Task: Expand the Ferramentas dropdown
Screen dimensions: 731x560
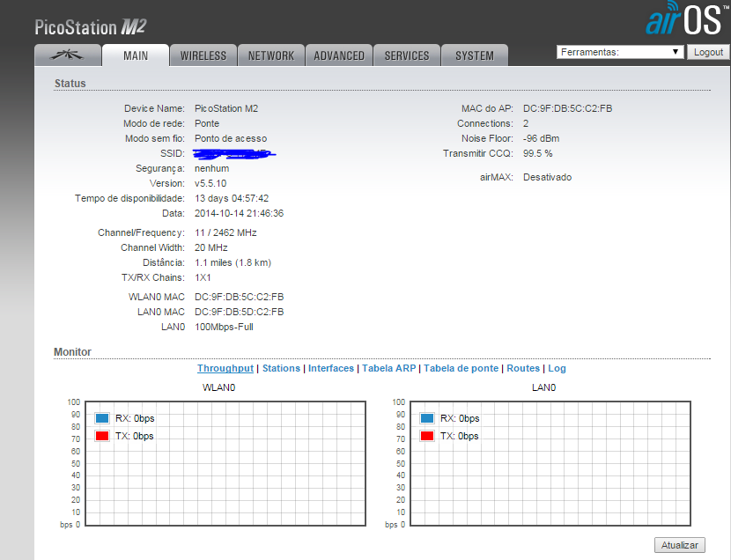Action: pos(620,52)
